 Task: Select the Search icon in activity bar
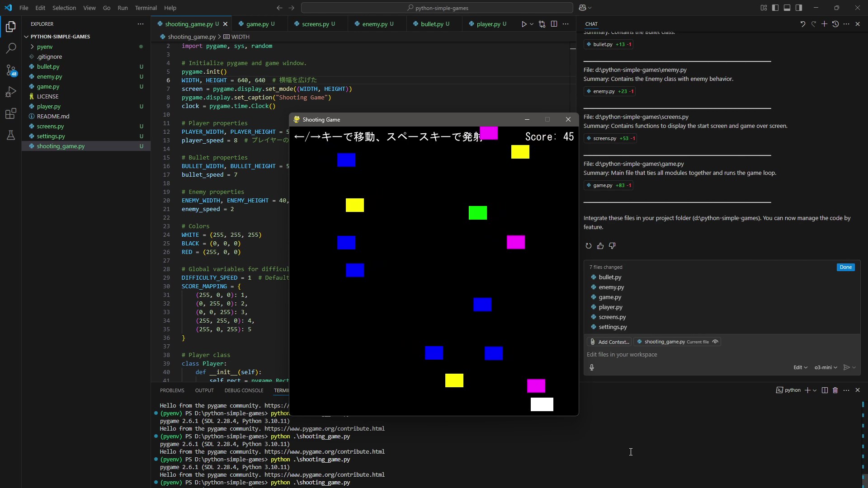tap(10, 48)
